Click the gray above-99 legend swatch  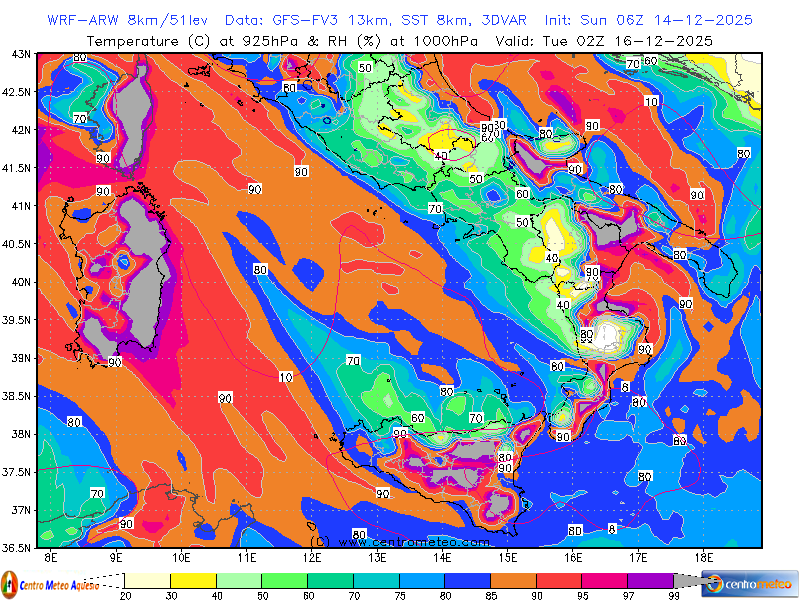click(687, 580)
